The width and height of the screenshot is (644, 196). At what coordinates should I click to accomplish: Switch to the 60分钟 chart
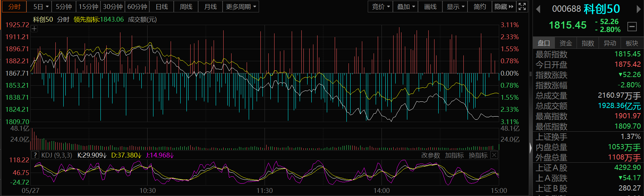[137, 7]
